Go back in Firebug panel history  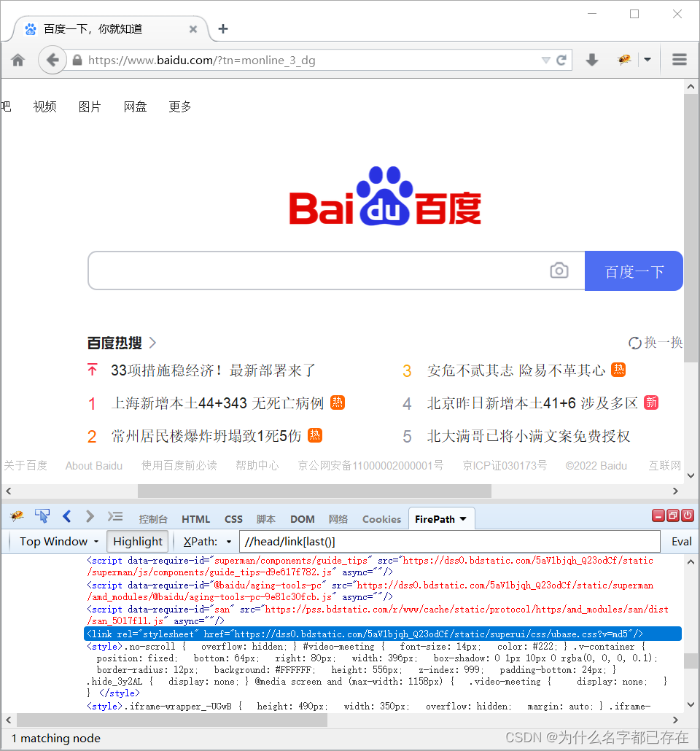coord(67,516)
